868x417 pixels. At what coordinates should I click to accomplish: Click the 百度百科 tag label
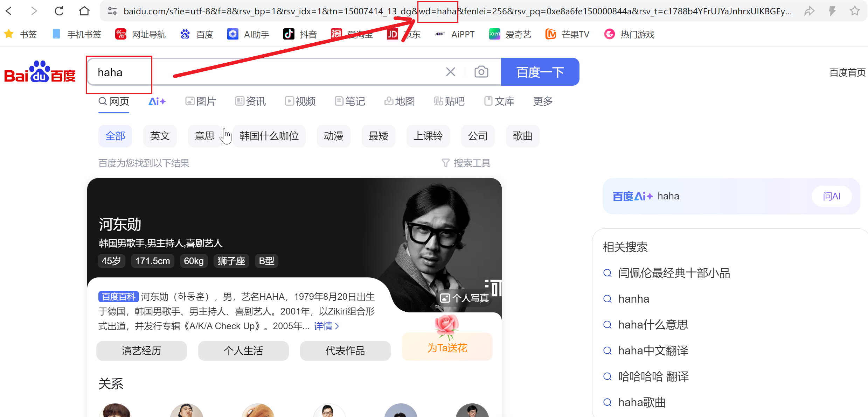[118, 297]
